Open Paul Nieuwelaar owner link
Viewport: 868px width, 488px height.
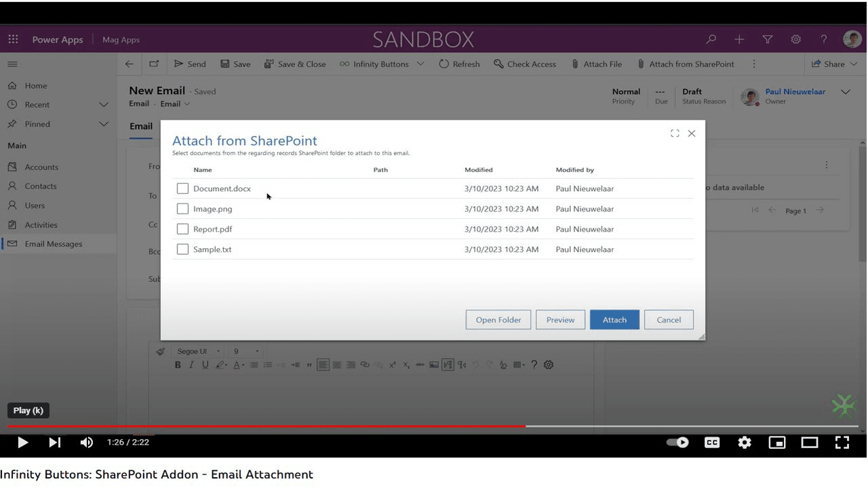795,91
